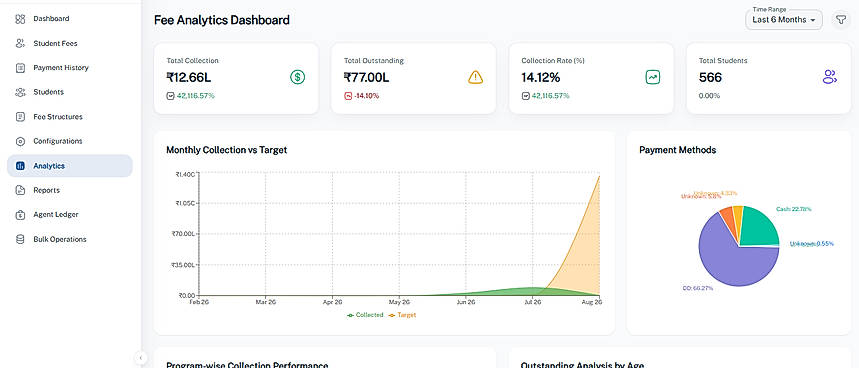Click the Aug 26 axis label
This screenshot has height=368, width=859.
[x=592, y=302]
